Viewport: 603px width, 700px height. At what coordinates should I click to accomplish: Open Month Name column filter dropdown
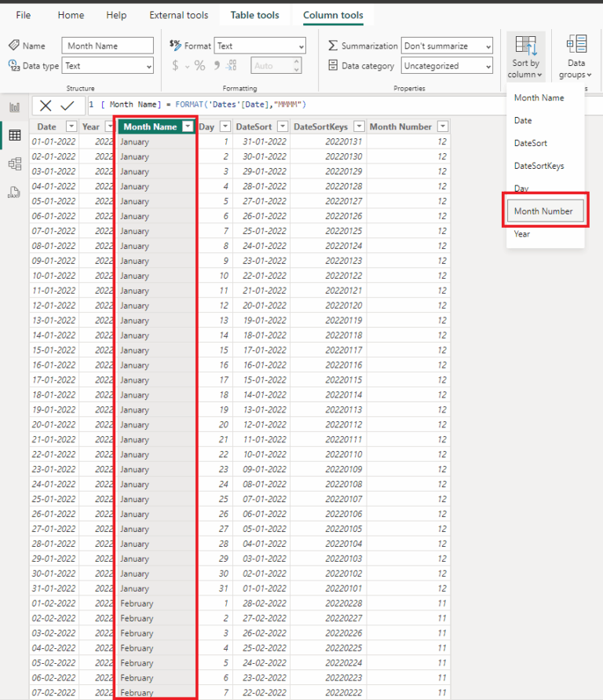188,126
